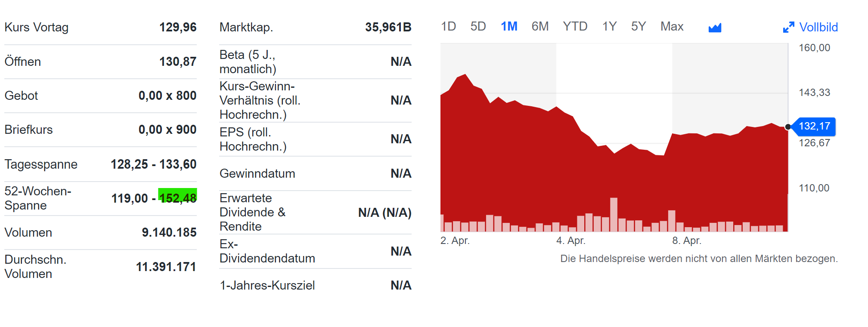Viewport: 868px width, 327px height.
Task: Click the Marktkap. value 35,961B
Action: coord(388,27)
